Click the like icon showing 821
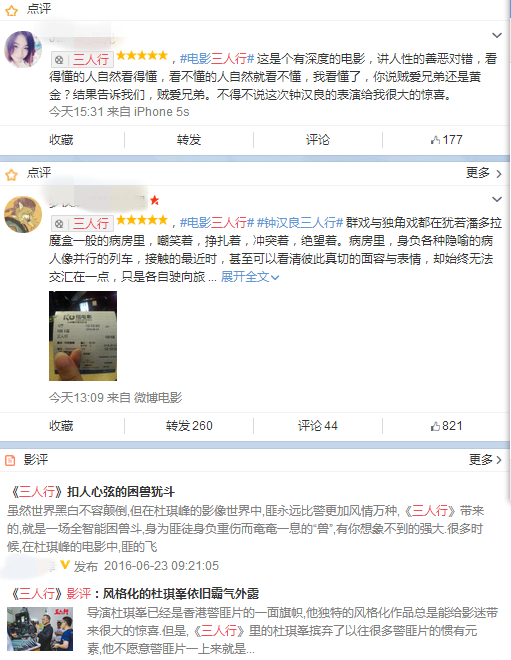Image resolution: width=511 pixels, height=660 pixels. 435,426
